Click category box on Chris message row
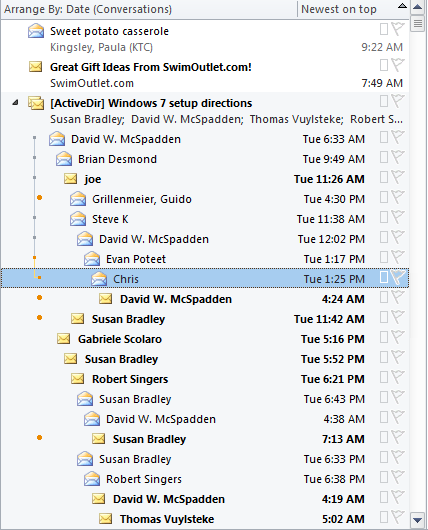428x530 pixels. coord(384,277)
